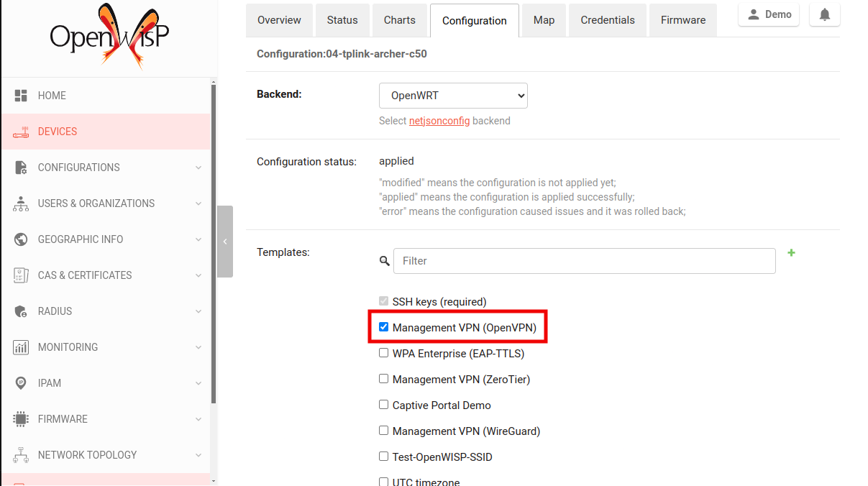Open the Monitoring section icon
This screenshot has height=486, width=868.
tap(21, 347)
